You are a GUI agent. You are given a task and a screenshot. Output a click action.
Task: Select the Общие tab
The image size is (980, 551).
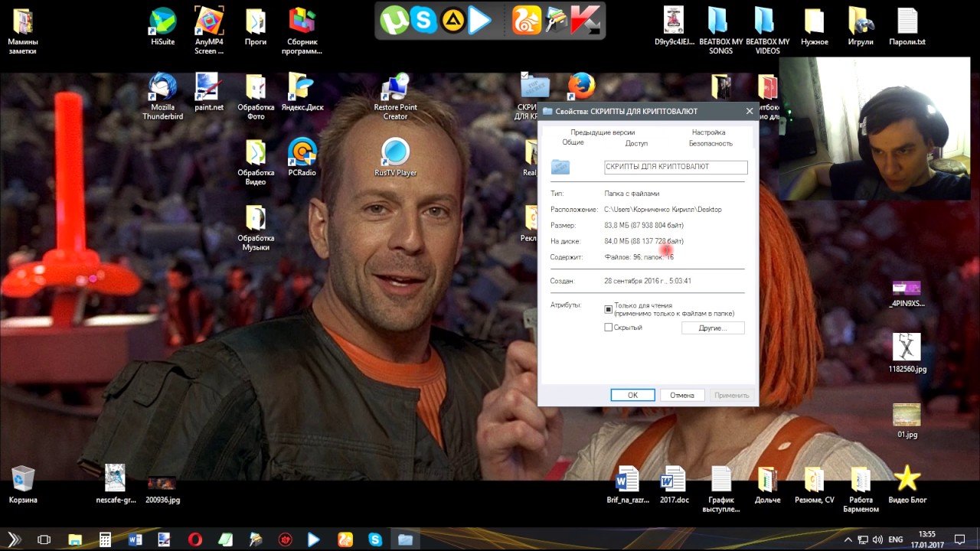573,142
